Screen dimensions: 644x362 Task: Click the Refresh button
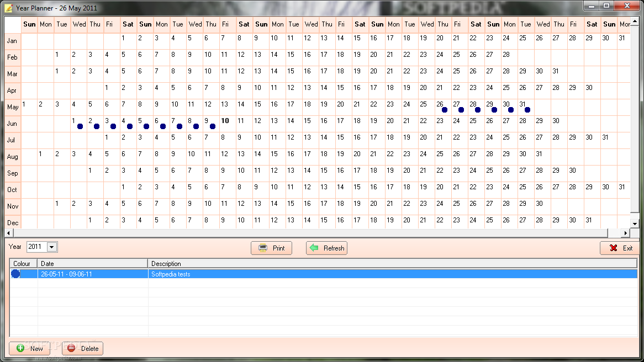tap(326, 248)
